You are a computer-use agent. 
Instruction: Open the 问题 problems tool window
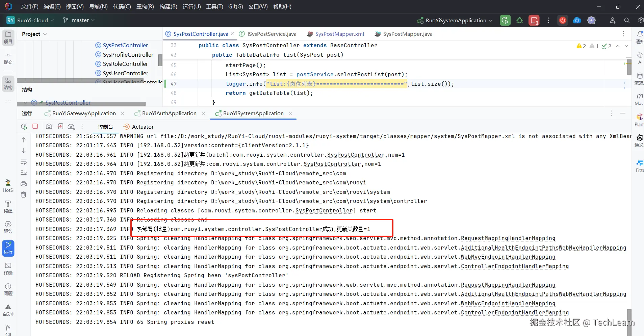8,289
